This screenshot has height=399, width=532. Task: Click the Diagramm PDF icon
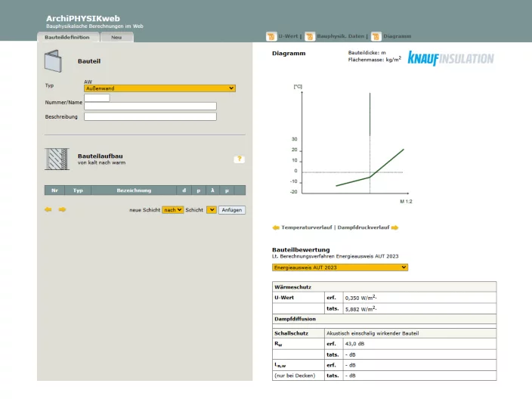click(376, 36)
